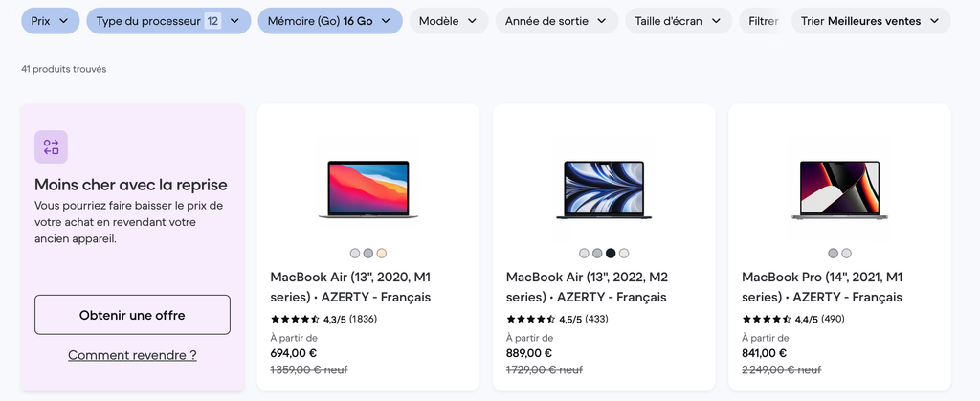980x401 pixels.
Task: Expand the Taille d'écran filter
Action: point(679,21)
